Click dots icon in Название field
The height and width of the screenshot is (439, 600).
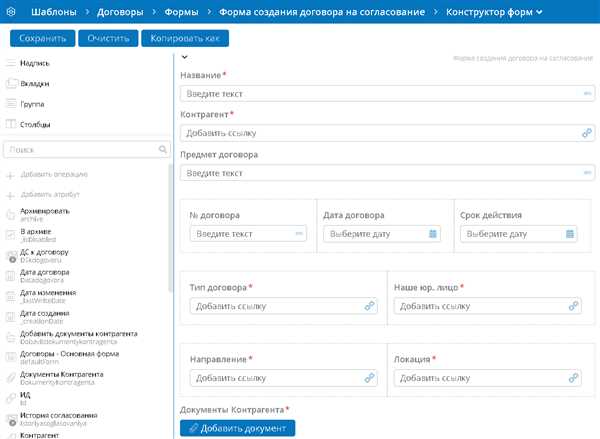pos(587,93)
